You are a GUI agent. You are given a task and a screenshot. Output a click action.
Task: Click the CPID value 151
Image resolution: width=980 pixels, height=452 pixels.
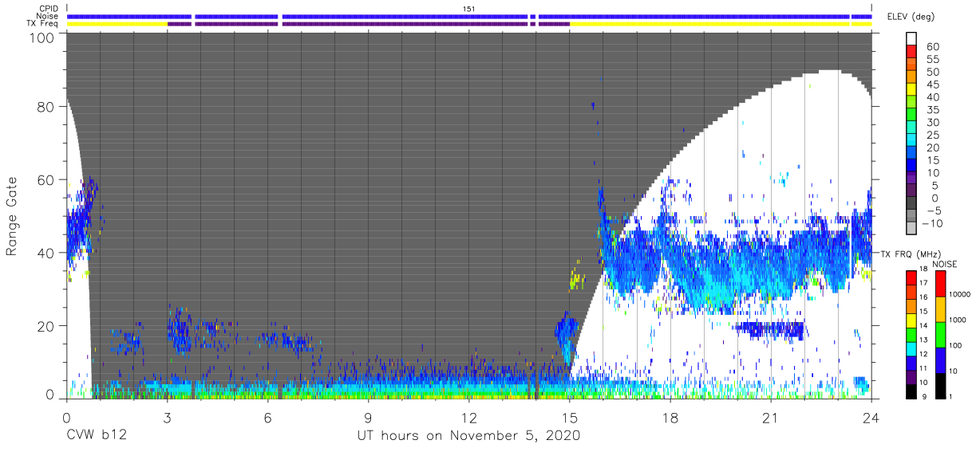469,9
